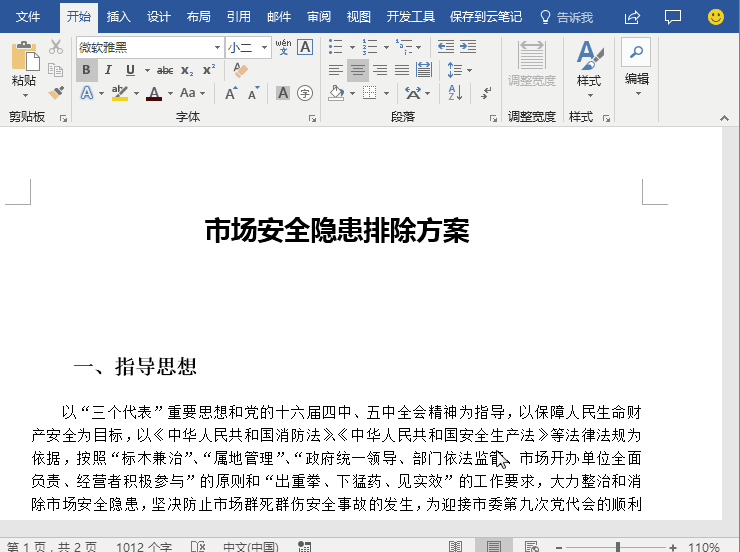Click the 粘贴 paste button
The width and height of the screenshot is (740, 552).
tap(24, 68)
